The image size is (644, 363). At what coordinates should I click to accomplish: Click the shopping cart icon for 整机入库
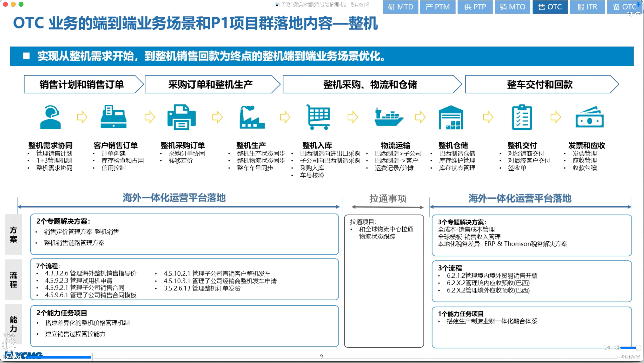click(318, 117)
